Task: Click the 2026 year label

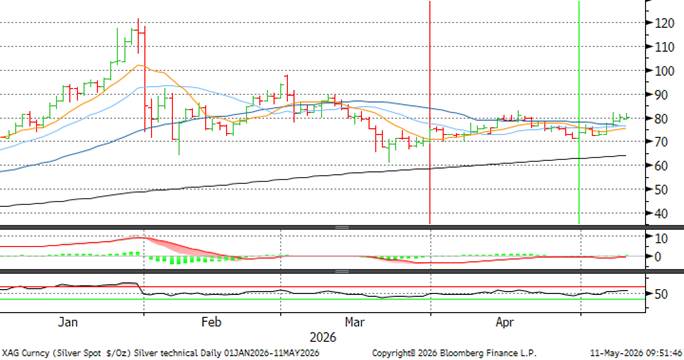Action: click(x=323, y=337)
